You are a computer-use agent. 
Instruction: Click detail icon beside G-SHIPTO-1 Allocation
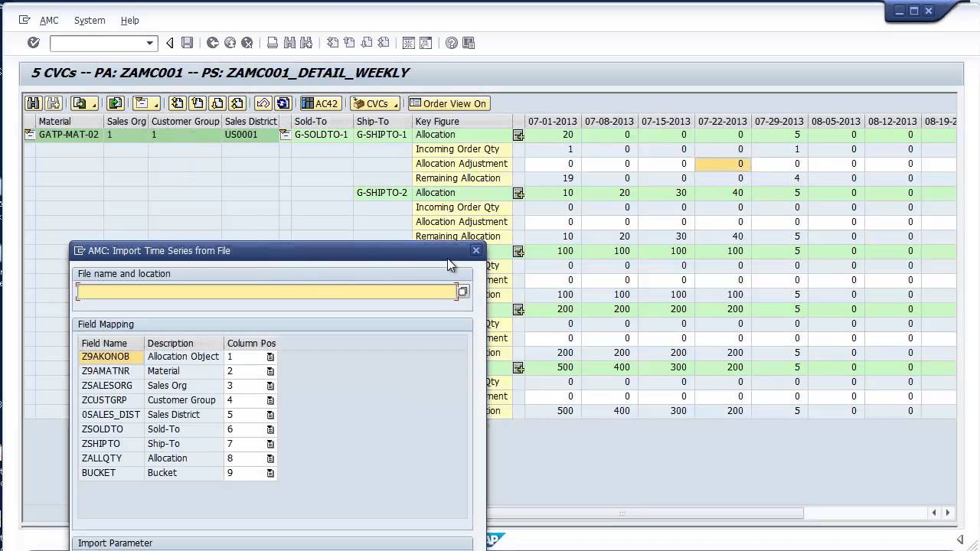click(518, 135)
